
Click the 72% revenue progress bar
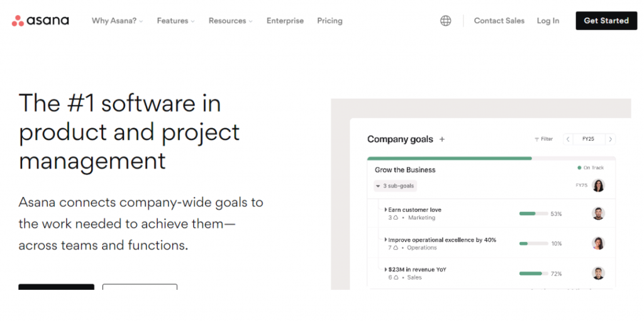[532, 274]
